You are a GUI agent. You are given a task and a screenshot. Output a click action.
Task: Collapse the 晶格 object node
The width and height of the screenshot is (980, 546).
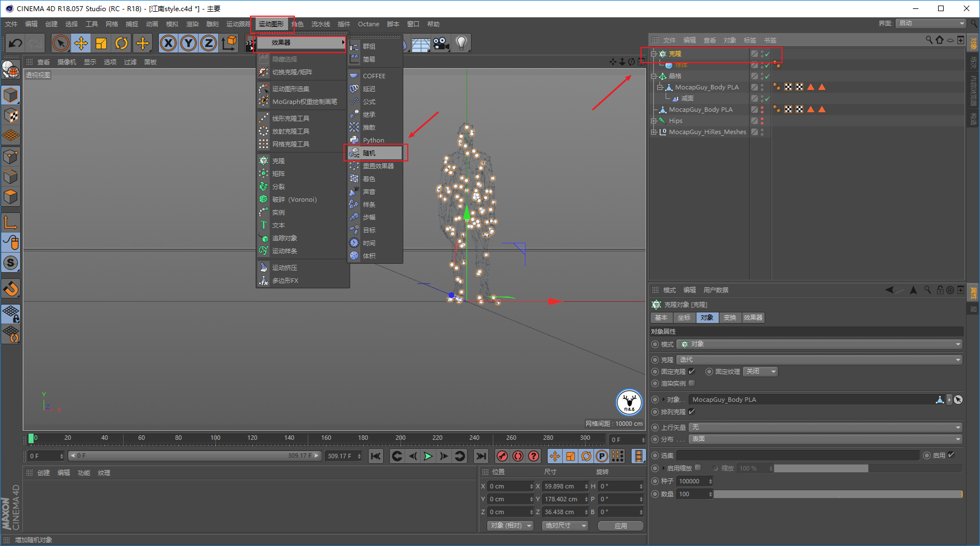coord(653,76)
